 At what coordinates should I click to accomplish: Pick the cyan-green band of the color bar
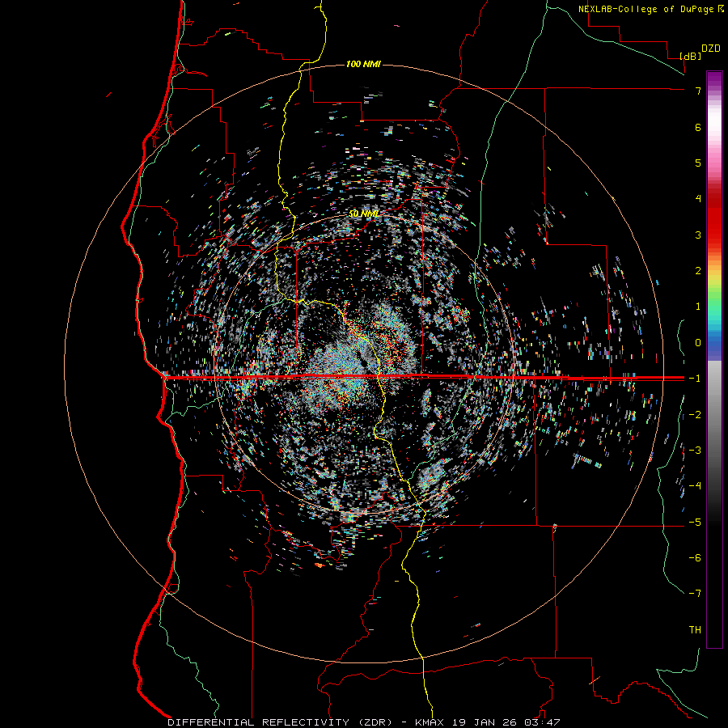point(714,311)
